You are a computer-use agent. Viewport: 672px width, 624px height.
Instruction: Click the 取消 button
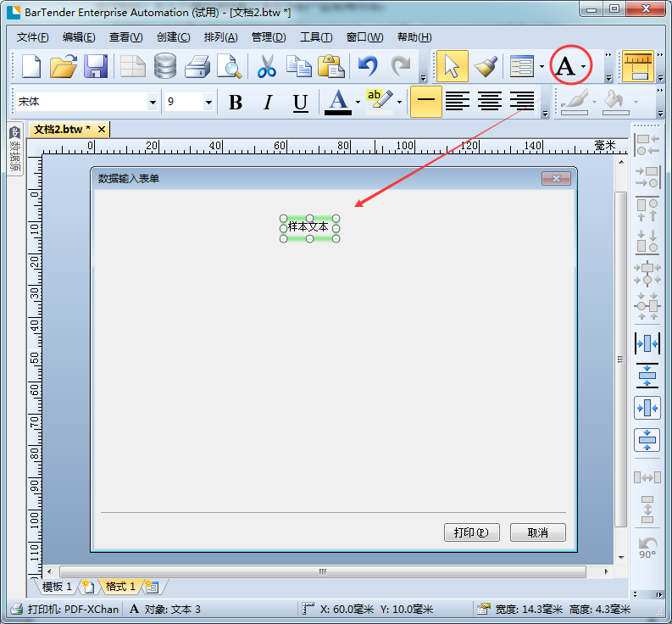537,532
